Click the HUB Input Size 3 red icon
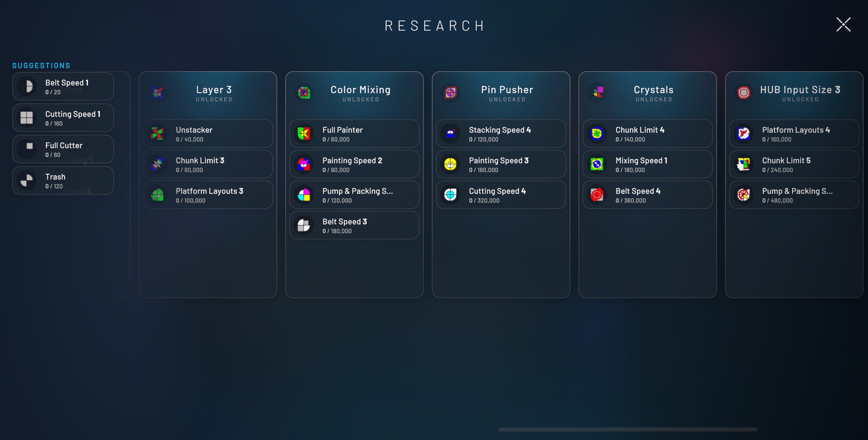The width and height of the screenshot is (868, 440). (744, 92)
